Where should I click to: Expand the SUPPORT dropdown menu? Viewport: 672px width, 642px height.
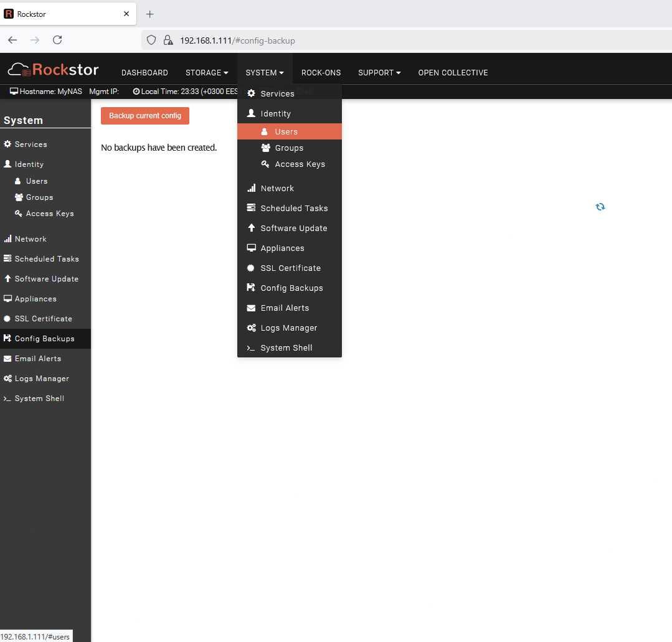click(379, 72)
